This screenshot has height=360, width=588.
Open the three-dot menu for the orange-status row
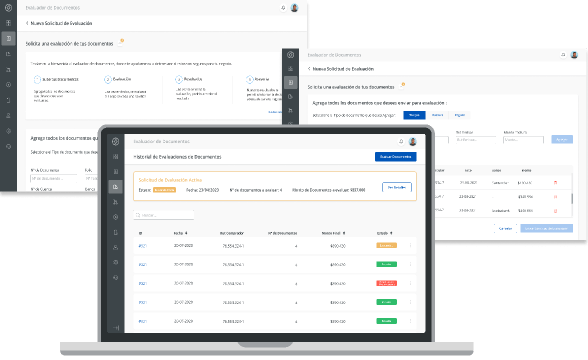coord(410,245)
